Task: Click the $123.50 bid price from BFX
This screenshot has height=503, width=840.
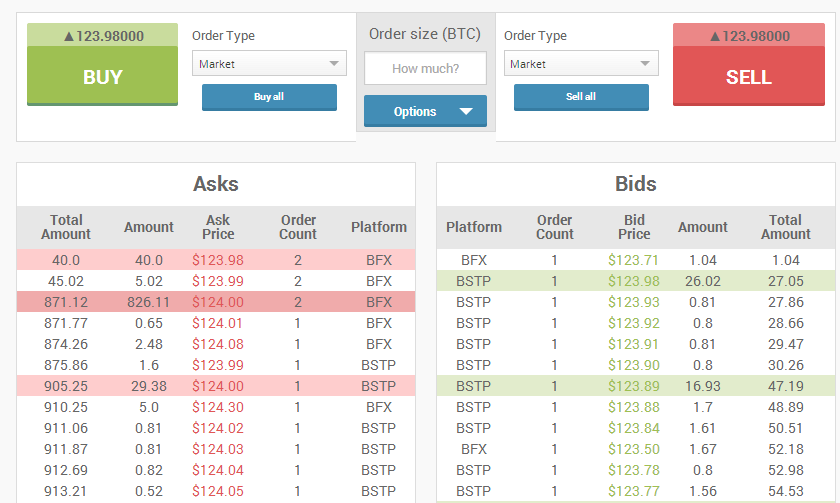Action: pos(634,449)
